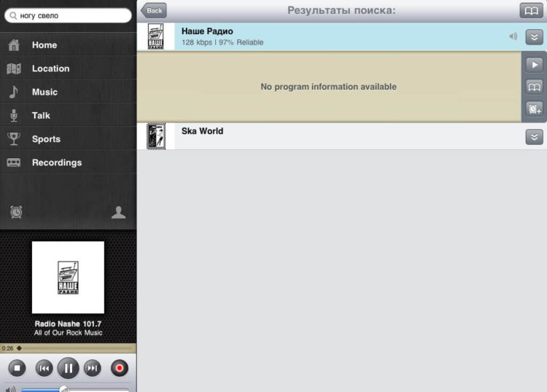Click the playback progress bar
Screen dimensions: 547x392
pyautogui.click(x=75, y=348)
